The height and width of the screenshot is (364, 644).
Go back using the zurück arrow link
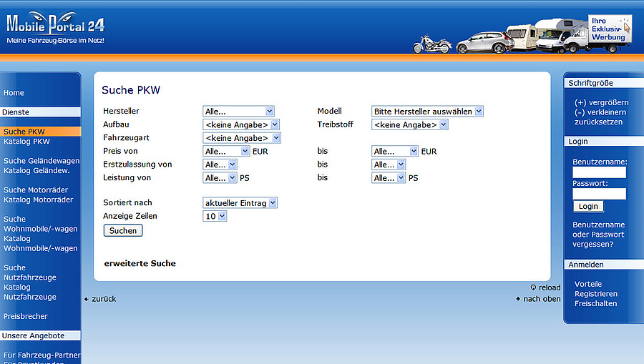click(x=99, y=299)
